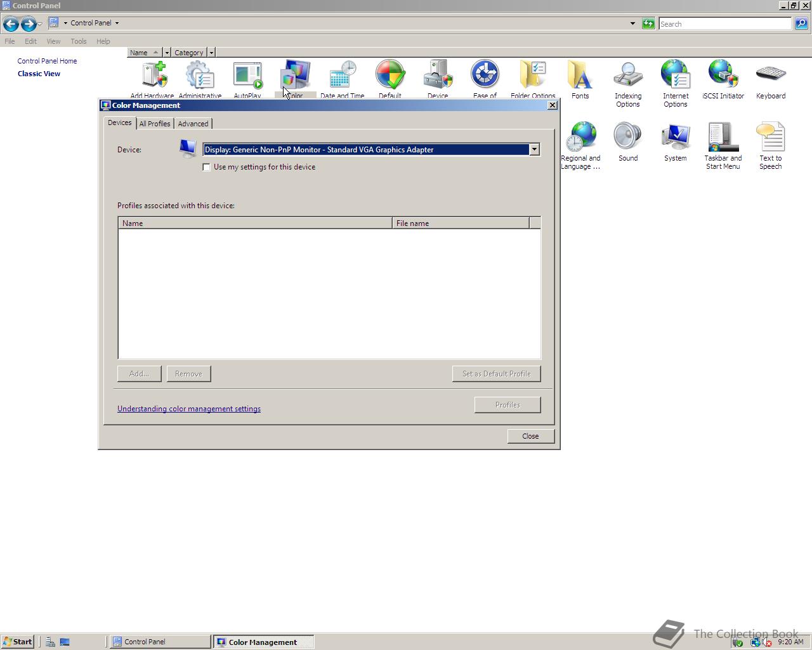Open the Internet Options icon
812x650 pixels.
pos(676,84)
